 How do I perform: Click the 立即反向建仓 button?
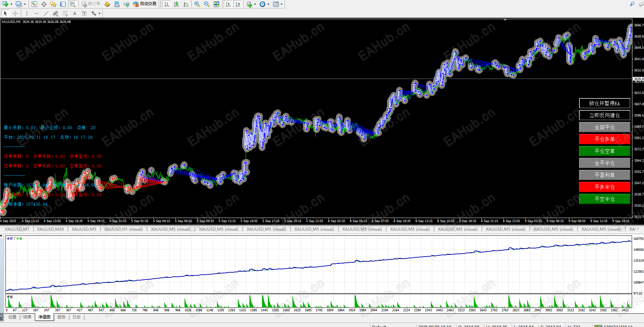click(x=604, y=115)
